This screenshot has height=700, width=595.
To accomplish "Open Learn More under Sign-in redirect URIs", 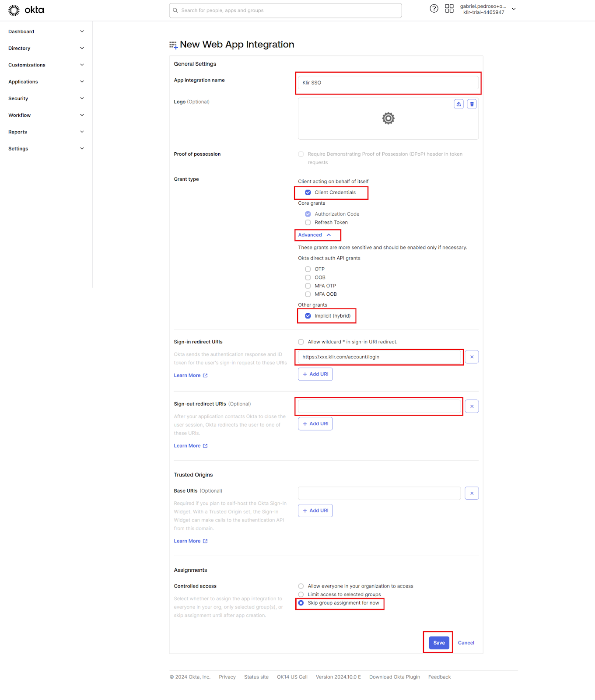I will pos(190,375).
